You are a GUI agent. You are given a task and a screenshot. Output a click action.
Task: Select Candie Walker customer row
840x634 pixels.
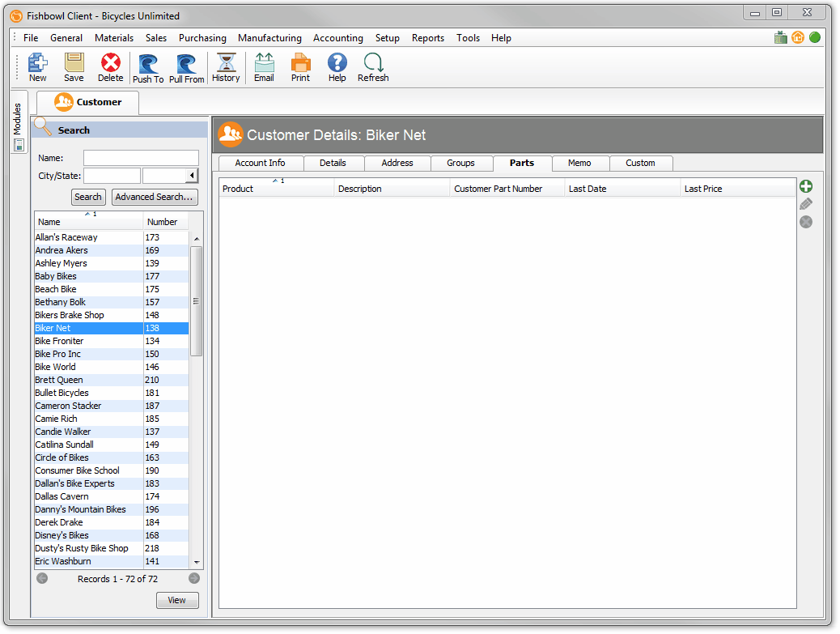(x=112, y=432)
